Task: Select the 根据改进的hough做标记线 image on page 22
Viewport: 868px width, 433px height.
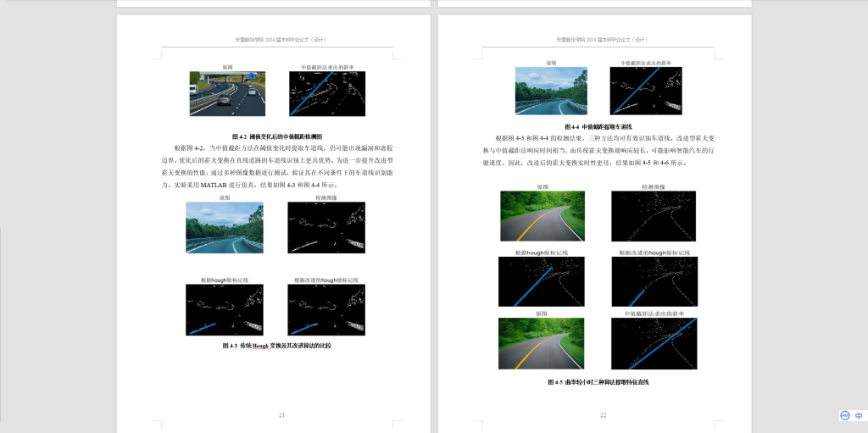Action: pyautogui.click(x=655, y=281)
